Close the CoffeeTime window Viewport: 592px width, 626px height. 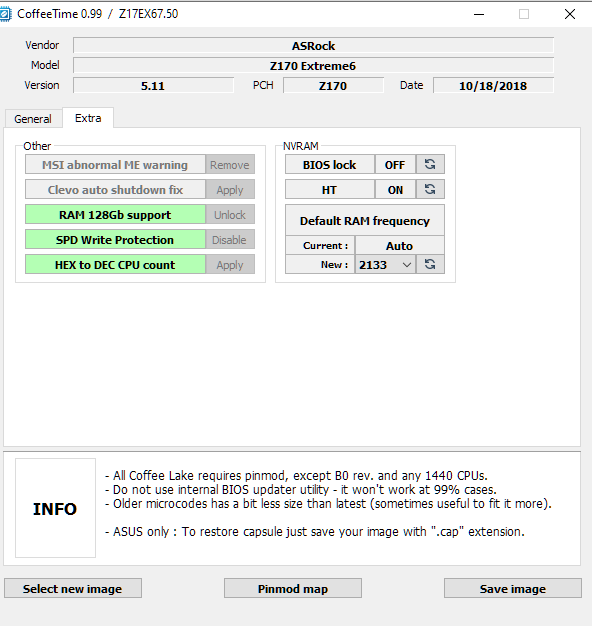tap(570, 14)
